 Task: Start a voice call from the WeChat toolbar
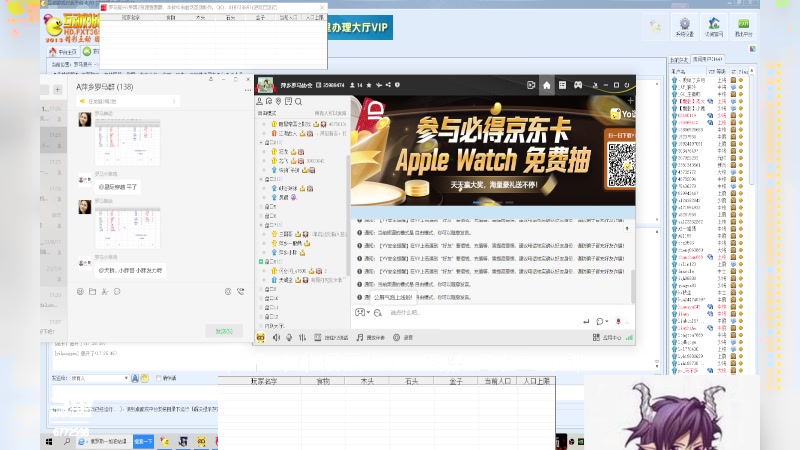[241, 291]
